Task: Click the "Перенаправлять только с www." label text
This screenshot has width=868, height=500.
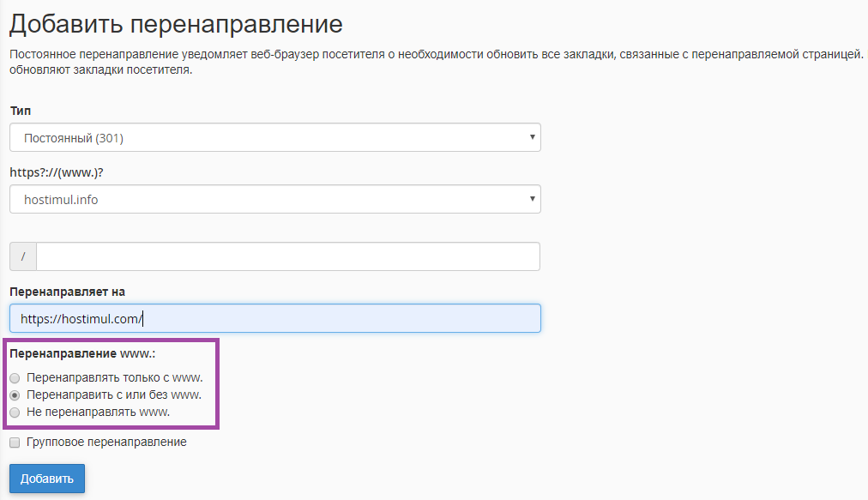Action: [x=114, y=377]
